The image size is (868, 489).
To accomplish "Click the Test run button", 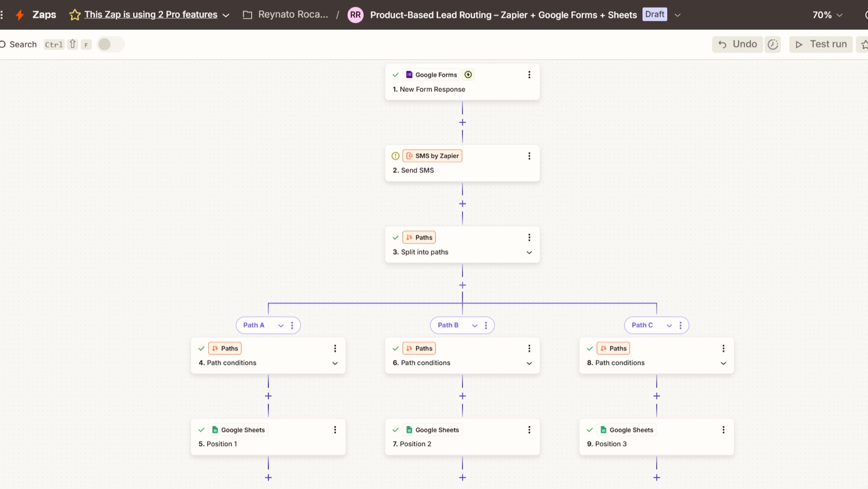I will 821,44.
